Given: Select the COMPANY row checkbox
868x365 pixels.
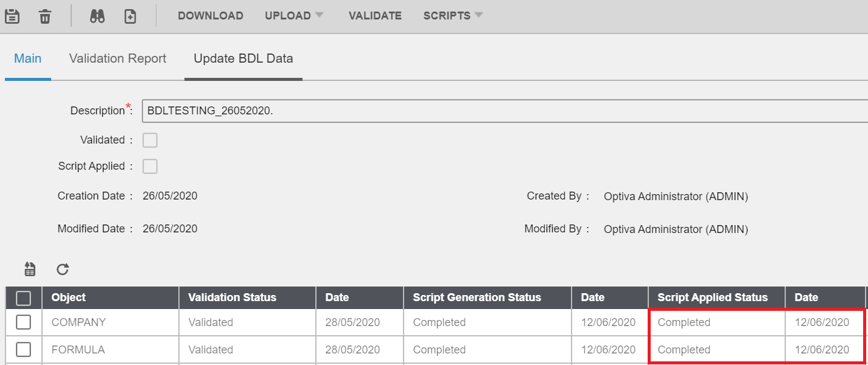Looking at the screenshot, I should [x=23, y=322].
